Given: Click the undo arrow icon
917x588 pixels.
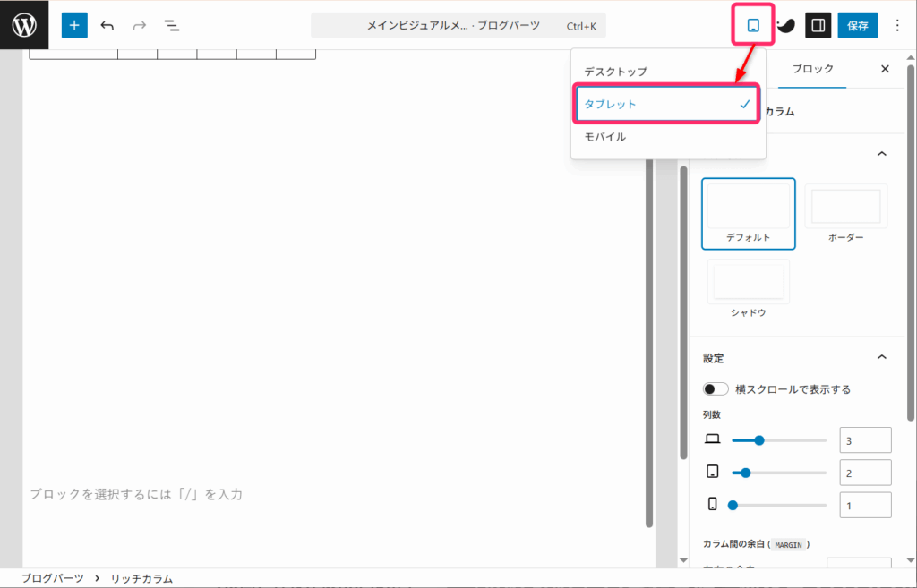Looking at the screenshot, I should click(x=107, y=25).
